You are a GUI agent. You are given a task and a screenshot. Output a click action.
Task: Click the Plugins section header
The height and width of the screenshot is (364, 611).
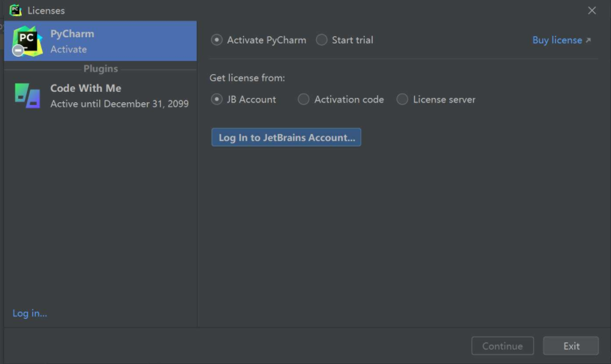101,69
